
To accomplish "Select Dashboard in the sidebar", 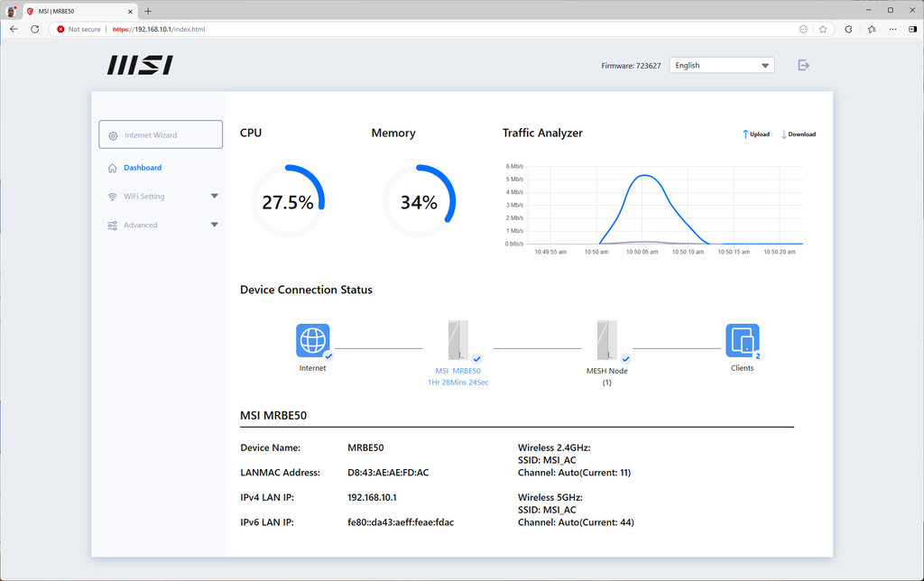I will click(143, 168).
